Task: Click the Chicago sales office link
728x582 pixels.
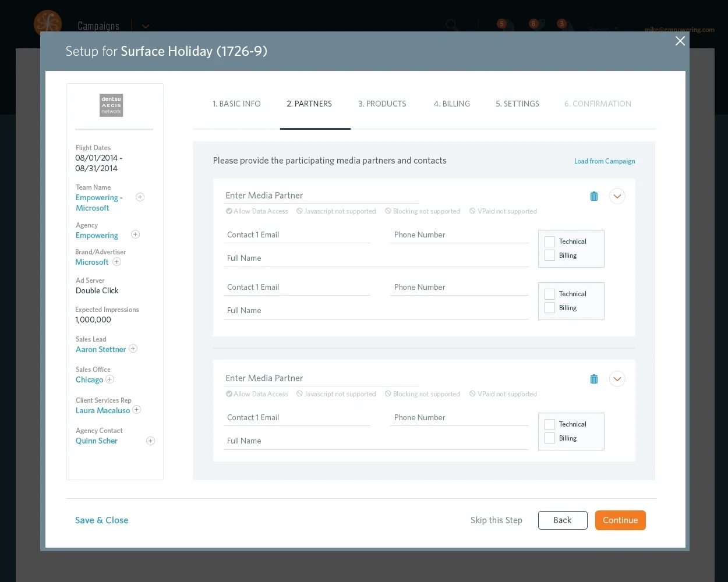Action: click(x=89, y=379)
